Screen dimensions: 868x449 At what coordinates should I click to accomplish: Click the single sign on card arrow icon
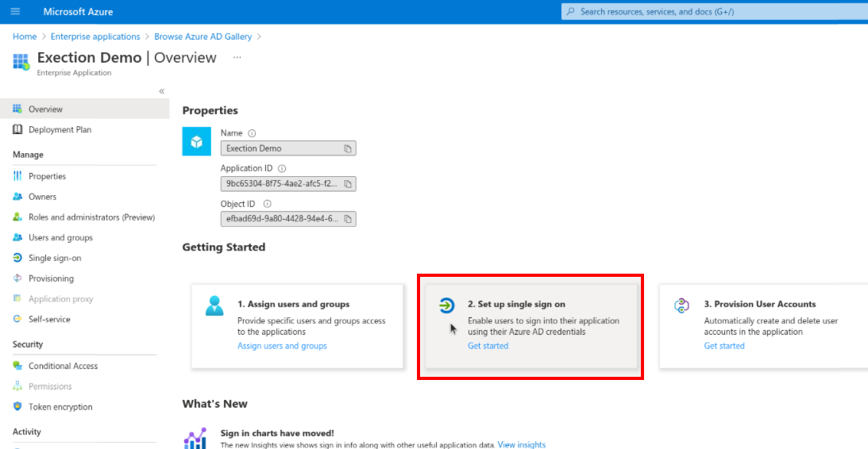pos(446,305)
